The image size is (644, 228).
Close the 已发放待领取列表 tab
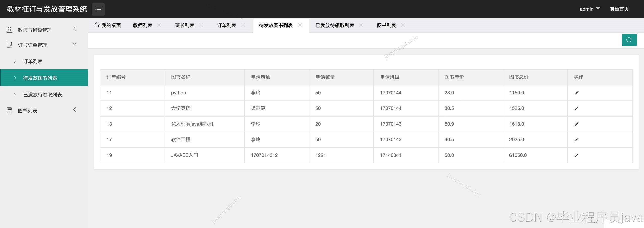361,25
